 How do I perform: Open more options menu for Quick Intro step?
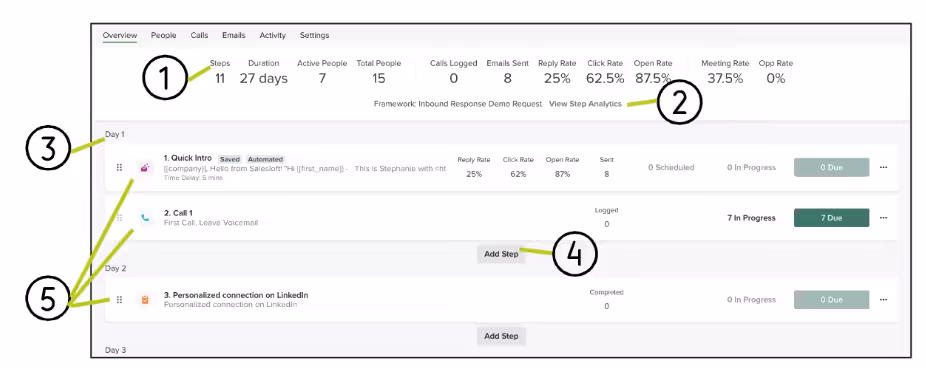pyautogui.click(x=883, y=167)
